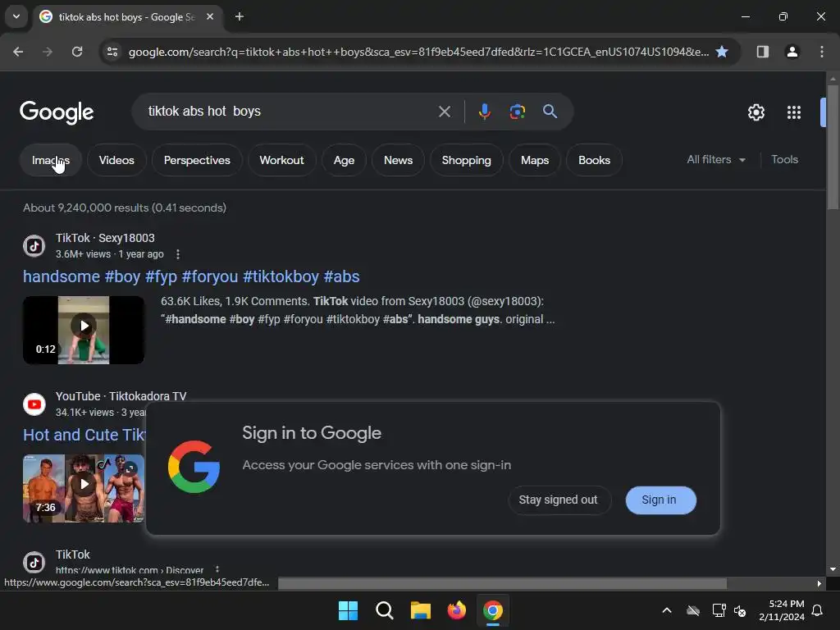The height and width of the screenshot is (630, 840).
Task: Launch Firefox from the taskbar
Action: [x=457, y=610]
